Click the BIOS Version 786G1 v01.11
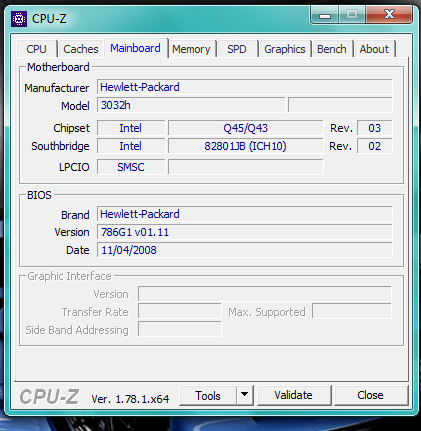The image size is (421, 431). tap(245, 232)
